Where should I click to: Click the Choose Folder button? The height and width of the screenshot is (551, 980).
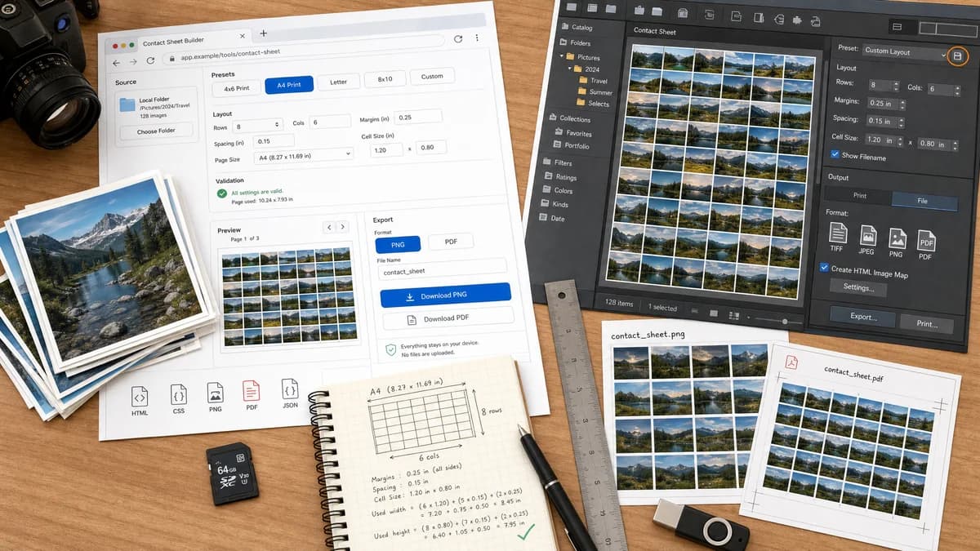155,131
